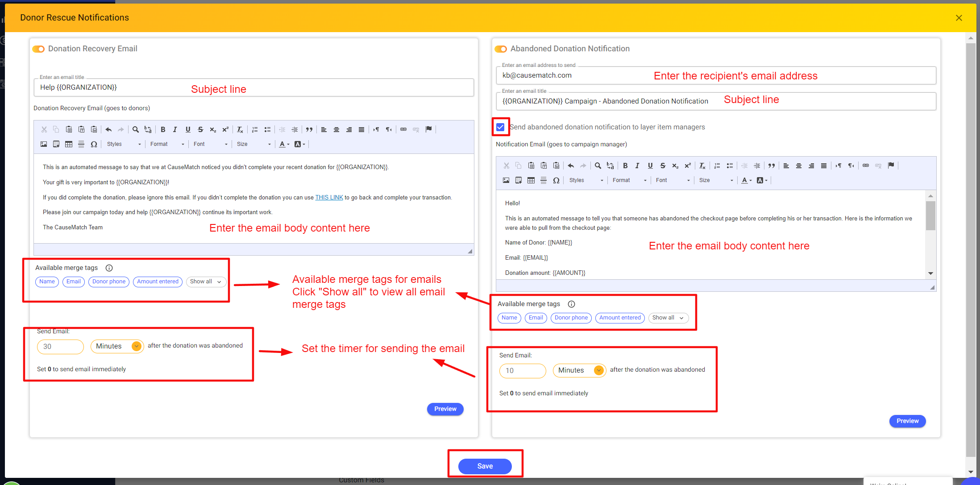Toggle Abandoned Donation Notification switch
The height and width of the screenshot is (485, 980).
tap(501, 49)
